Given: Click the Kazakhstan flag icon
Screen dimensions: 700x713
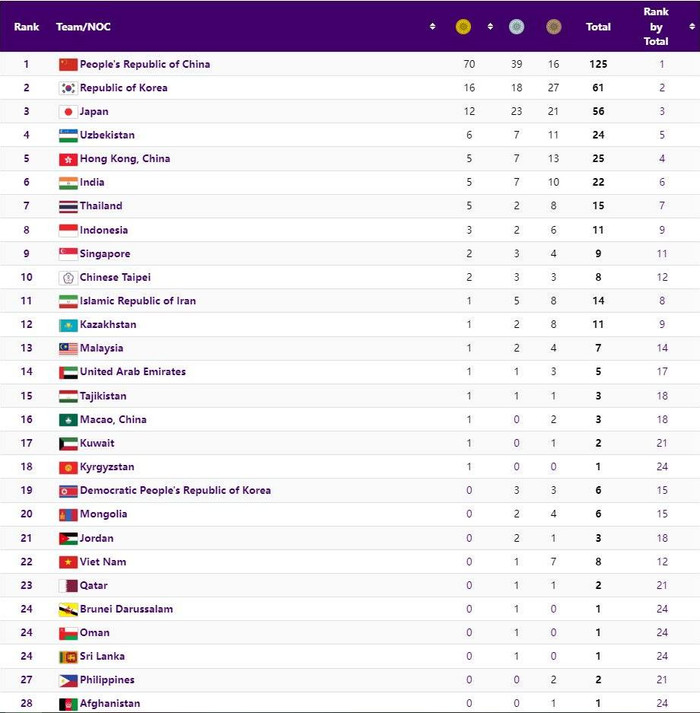Looking at the screenshot, I should pyautogui.click(x=68, y=325).
